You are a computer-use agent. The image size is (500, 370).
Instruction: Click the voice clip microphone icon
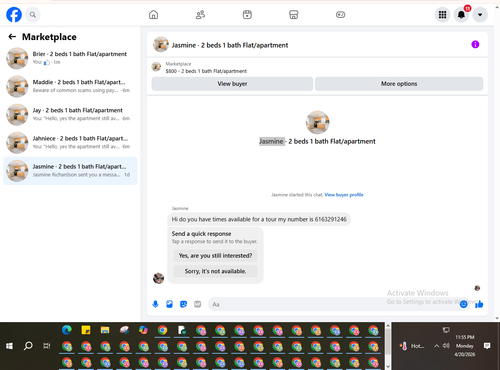click(155, 304)
